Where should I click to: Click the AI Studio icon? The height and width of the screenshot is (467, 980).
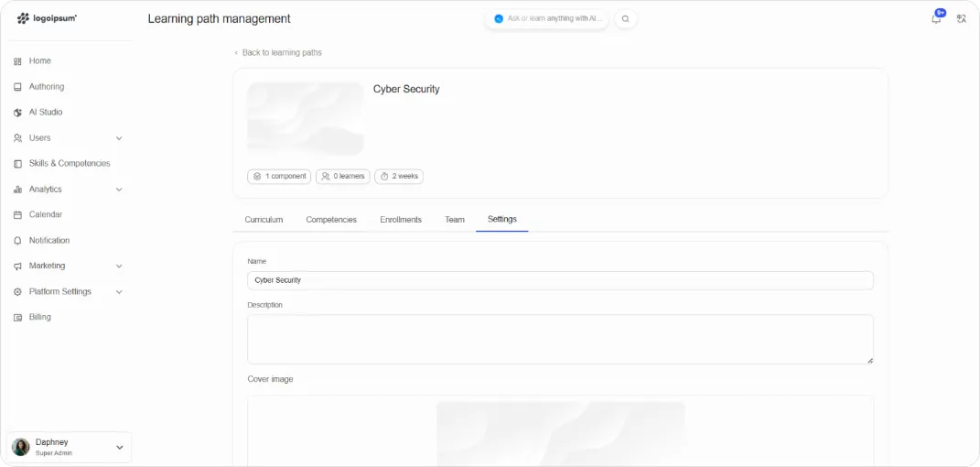pyautogui.click(x=17, y=113)
